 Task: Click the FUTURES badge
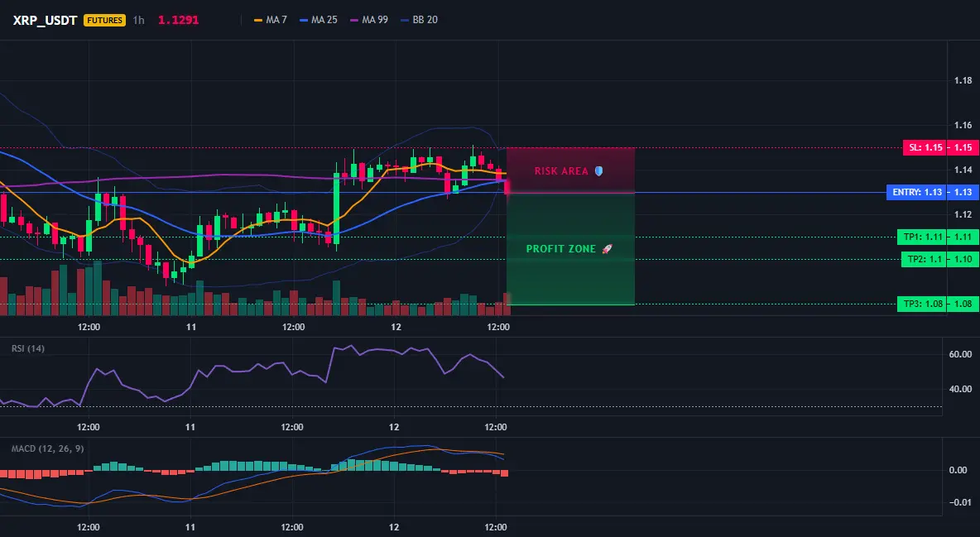104,20
